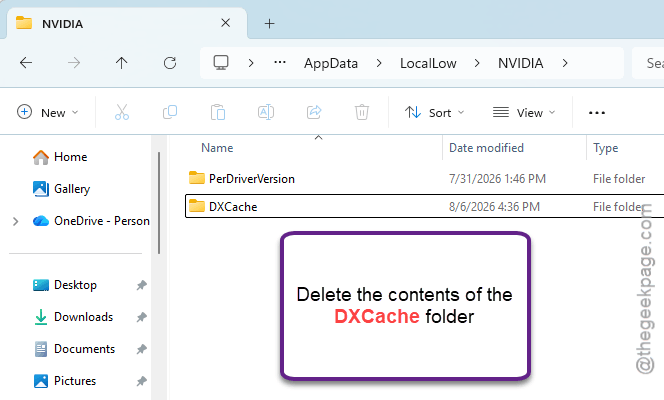
Task: Click the File folder type for PerDriverVersion
Action: pyautogui.click(x=619, y=179)
